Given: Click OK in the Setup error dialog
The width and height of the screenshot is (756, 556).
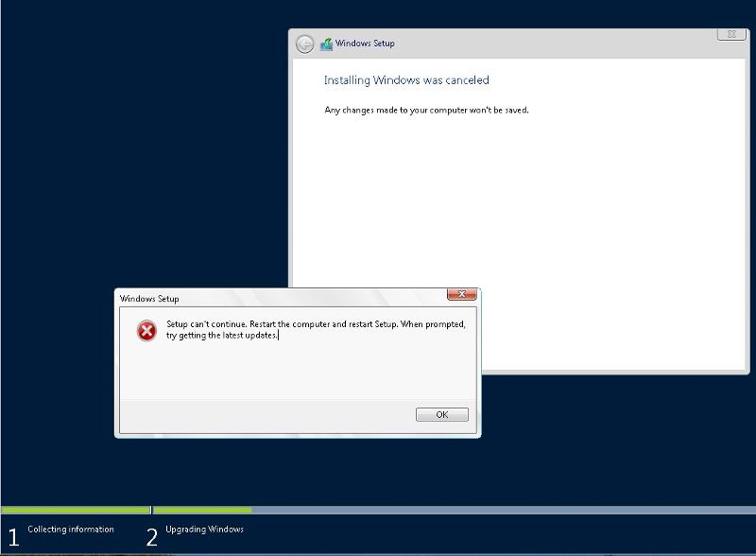Looking at the screenshot, I should pyautogui.click(x=441, y=414).
